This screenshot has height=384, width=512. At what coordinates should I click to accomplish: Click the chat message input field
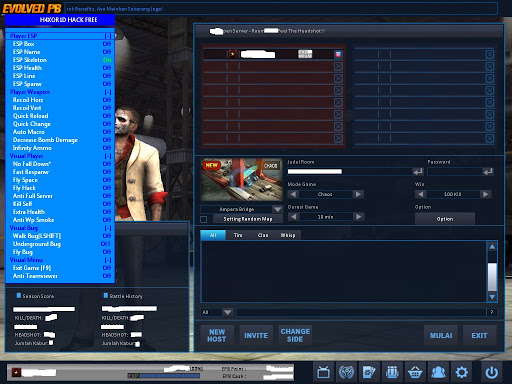(361, 312)
